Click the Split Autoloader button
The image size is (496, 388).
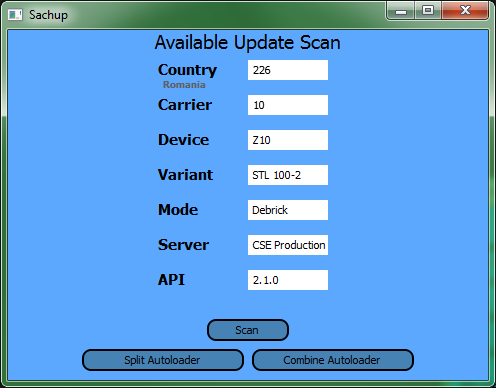coord(163,360)
